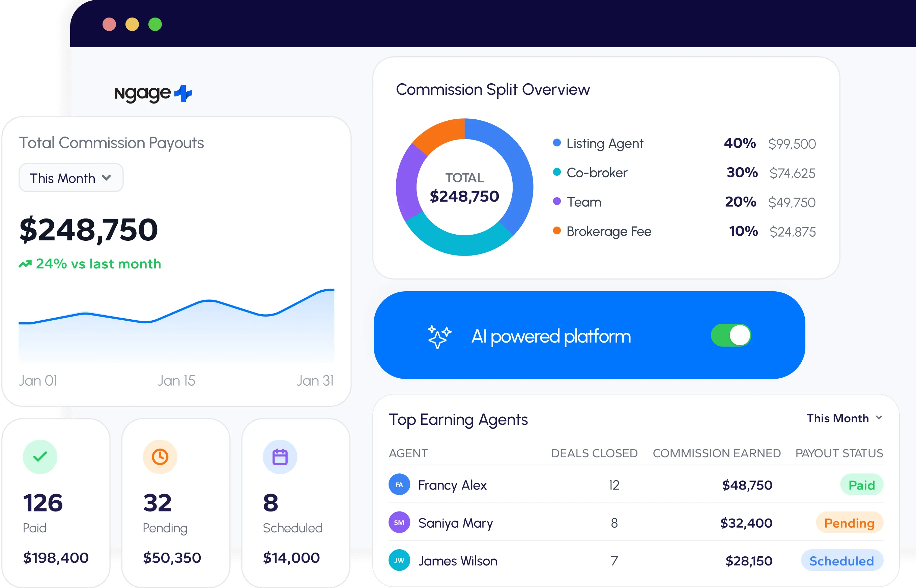Screen dimensions: 916x588
Task: Click the AI sparkle stars icon
Action: tap(439, 336)
